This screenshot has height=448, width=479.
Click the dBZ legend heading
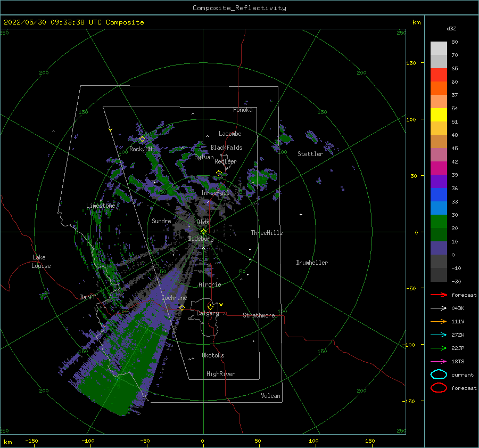[x=451, y=28]
